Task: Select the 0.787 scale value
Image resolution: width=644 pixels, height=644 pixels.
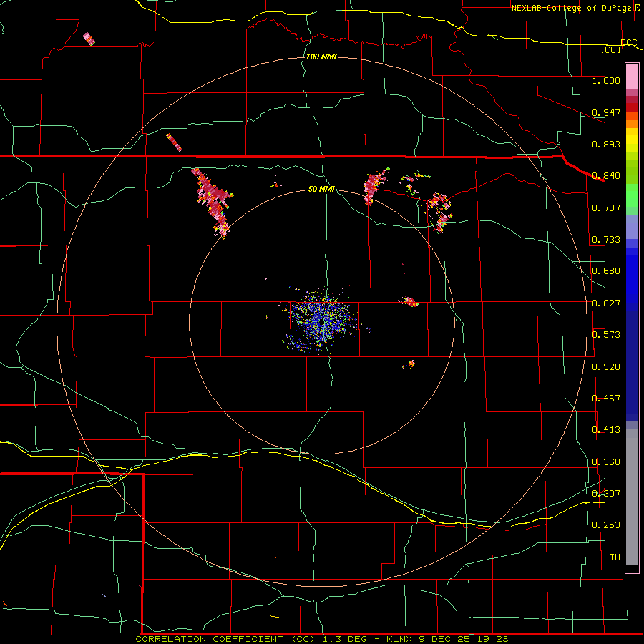Action: 606,208
